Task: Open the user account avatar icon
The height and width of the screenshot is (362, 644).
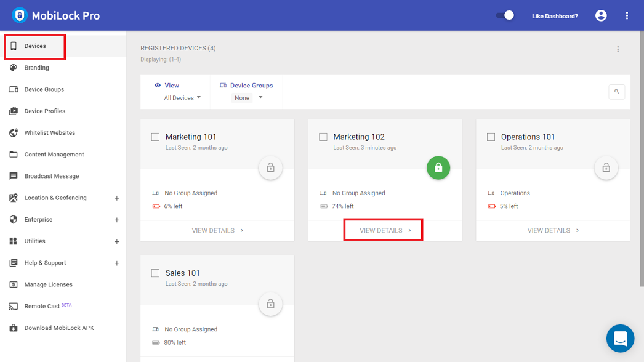Action: point(601,15)
